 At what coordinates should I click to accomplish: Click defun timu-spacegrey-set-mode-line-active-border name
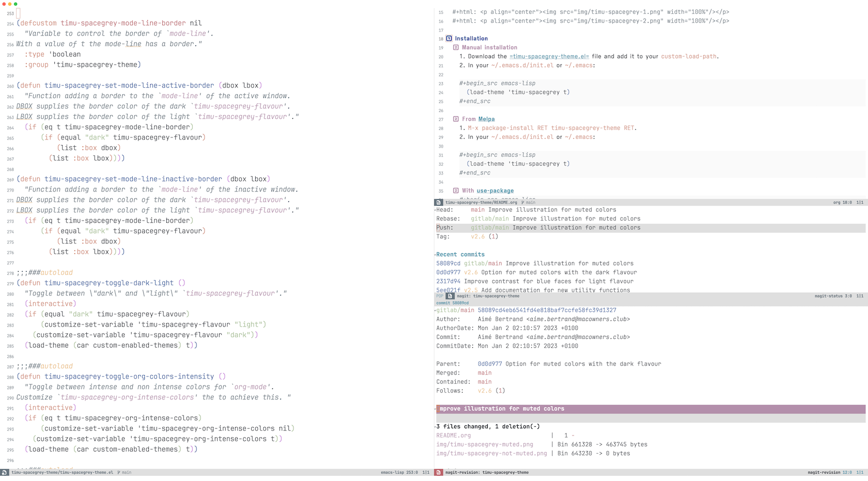129,86
